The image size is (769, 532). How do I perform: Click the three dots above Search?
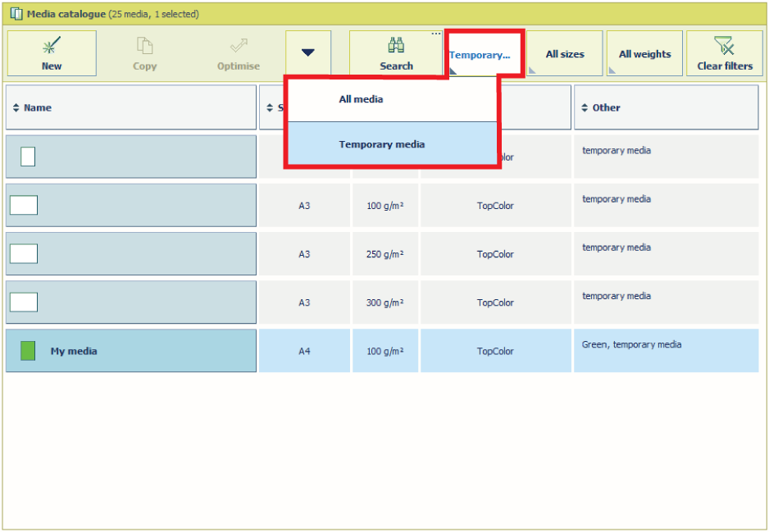click(x=436, y=34)
